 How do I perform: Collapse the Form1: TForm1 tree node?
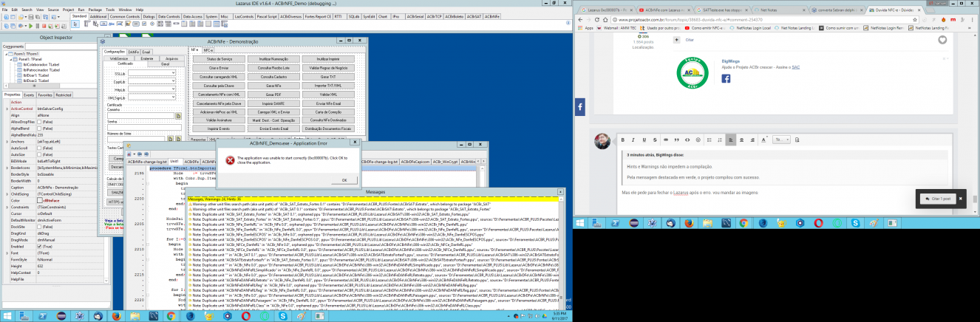[5, 52]
